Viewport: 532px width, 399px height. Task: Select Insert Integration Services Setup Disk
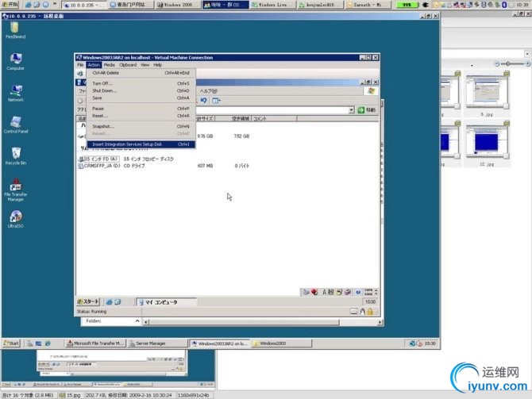point(141,144)
